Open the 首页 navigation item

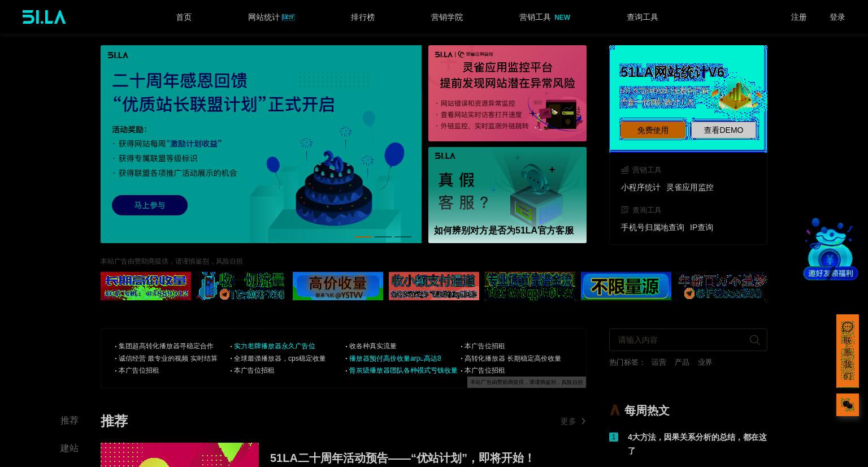[184, 17]
